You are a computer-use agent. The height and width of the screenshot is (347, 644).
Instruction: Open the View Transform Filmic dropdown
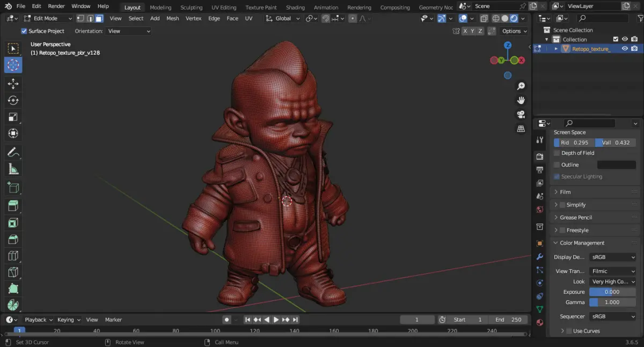612,271
